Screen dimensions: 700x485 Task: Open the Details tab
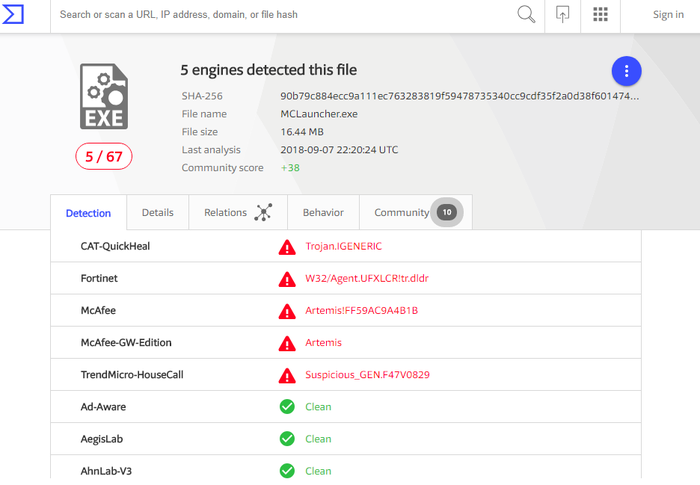[158, 213]
